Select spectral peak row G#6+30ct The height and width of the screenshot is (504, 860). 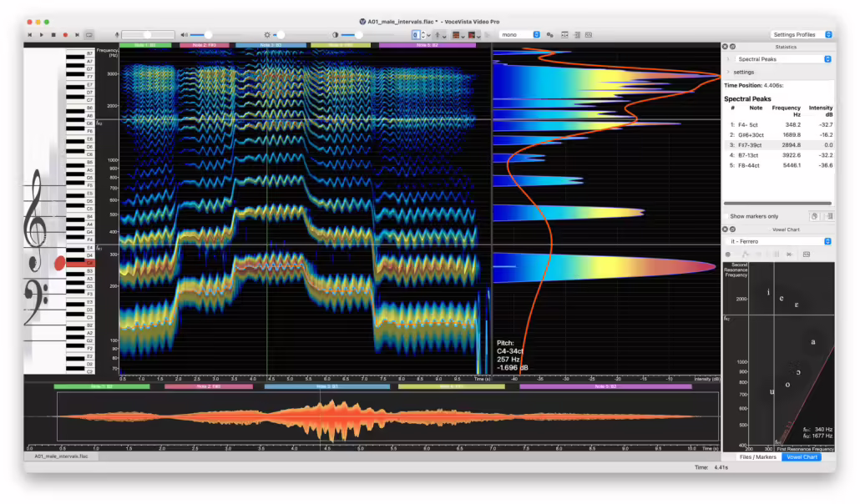coord(781,135)
